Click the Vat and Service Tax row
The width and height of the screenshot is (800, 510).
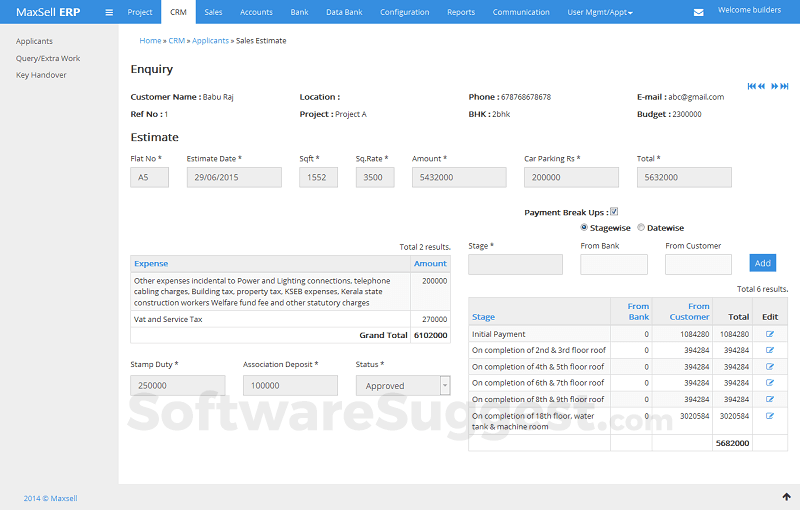[x=290, y=319]
